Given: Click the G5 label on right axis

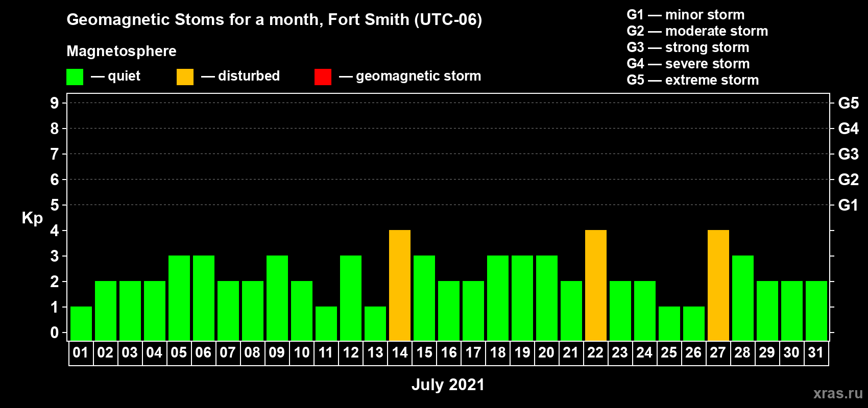Looking at the screenshot, I should [849, 103].
